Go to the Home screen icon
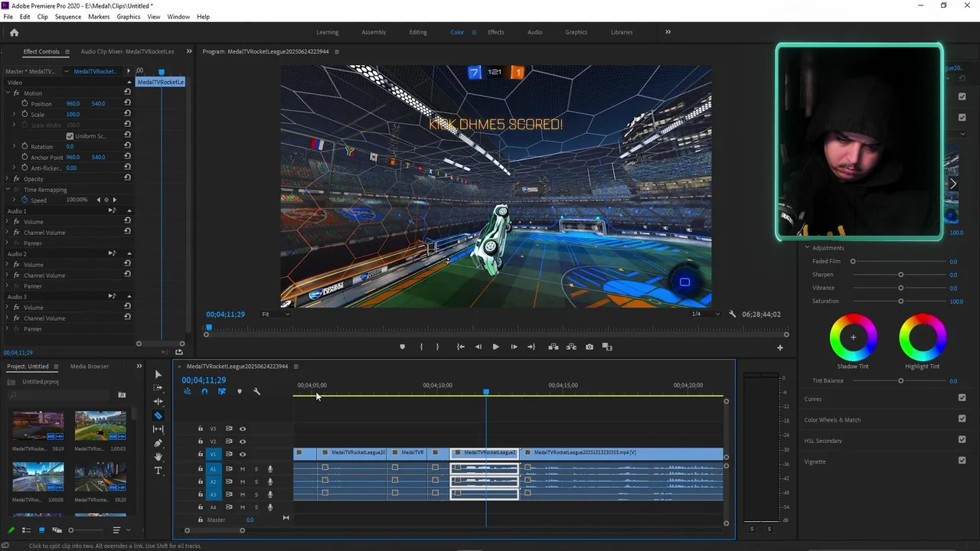The width and height of the screenshot is (980, 551). 14,32
